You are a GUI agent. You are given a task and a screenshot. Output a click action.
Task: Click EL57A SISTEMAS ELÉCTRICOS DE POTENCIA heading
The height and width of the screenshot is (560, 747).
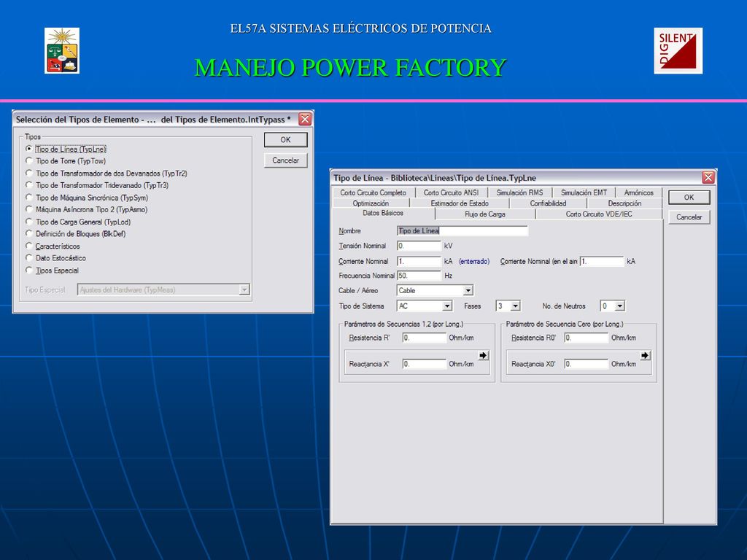coord(360,28)
